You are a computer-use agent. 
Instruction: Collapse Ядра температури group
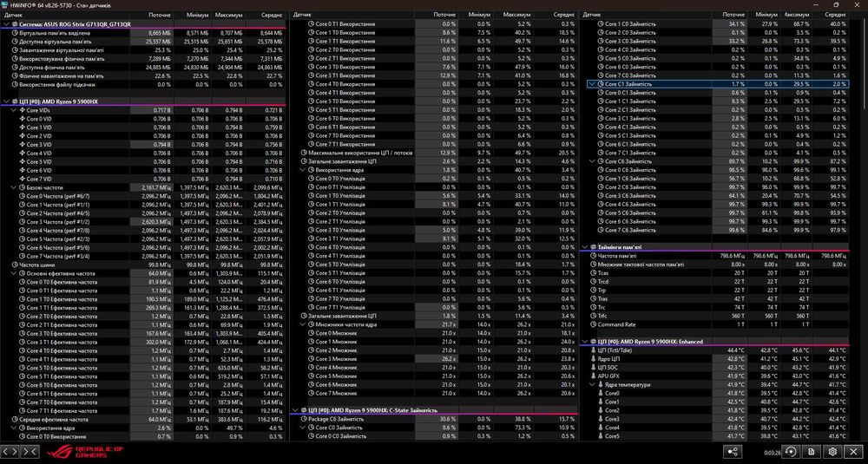pyautogui.click(x=593, y=385)
